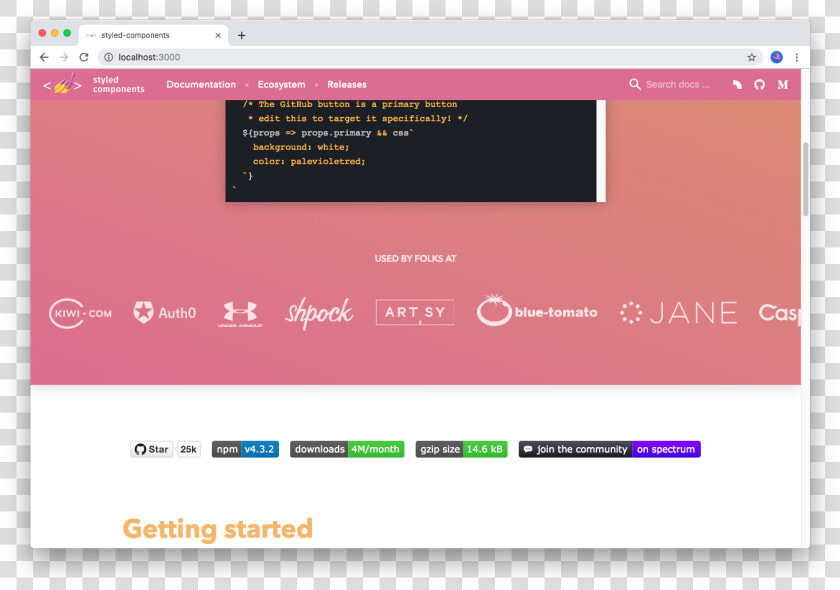View site info icon beside localhost
Image resolution: width=840 pixels, height=590 pixels.
tap(108, 57)
